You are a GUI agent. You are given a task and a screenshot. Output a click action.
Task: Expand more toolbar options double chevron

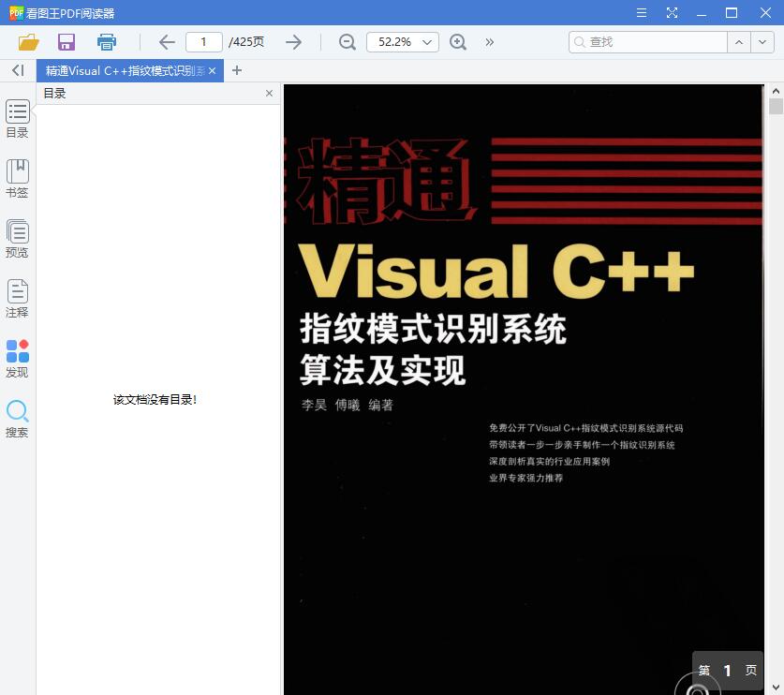(490, 42)
